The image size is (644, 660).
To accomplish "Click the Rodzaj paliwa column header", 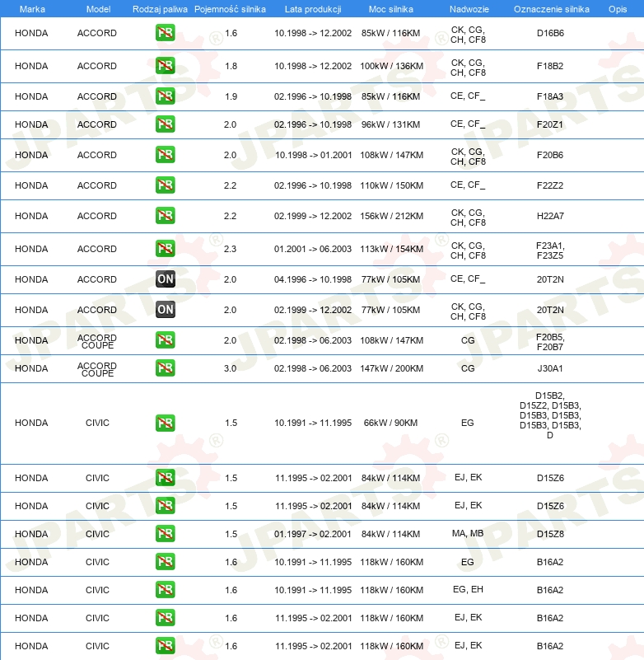I will (160, 9).
